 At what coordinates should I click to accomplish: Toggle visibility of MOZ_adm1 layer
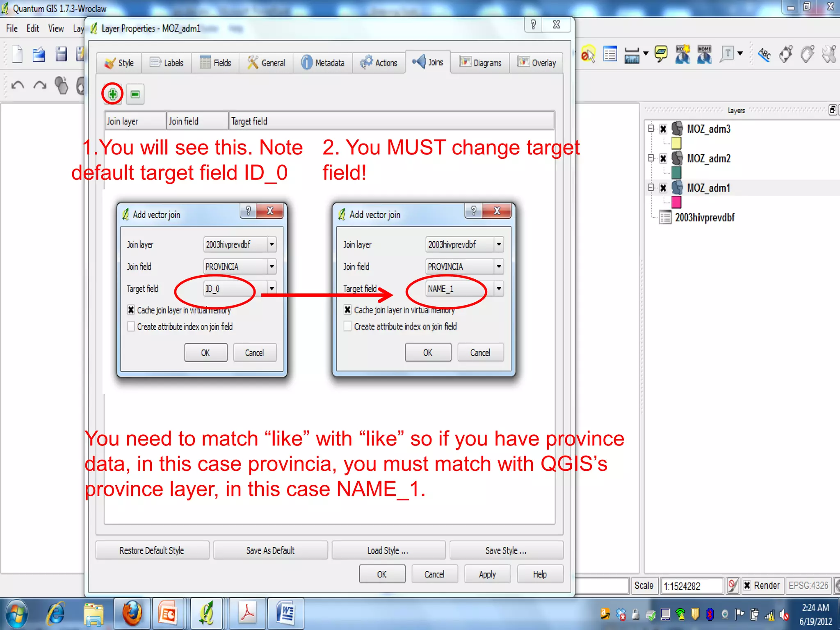click(x=663, y=188)
